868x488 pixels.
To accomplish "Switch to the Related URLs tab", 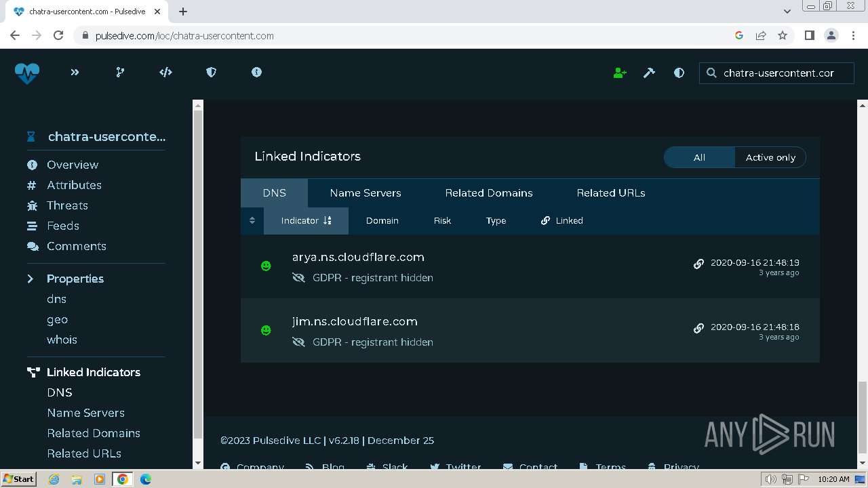I will (x=611, y=193).
